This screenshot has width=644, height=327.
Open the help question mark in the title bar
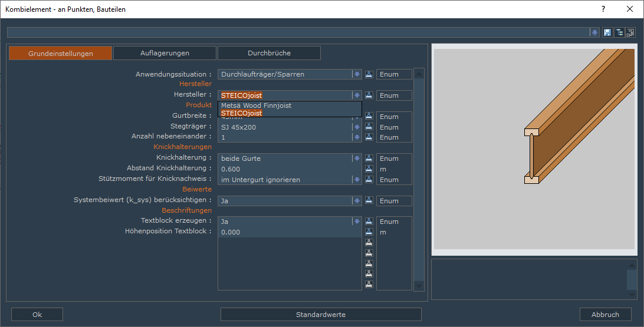pyautogui.click(x=603, y=9)
